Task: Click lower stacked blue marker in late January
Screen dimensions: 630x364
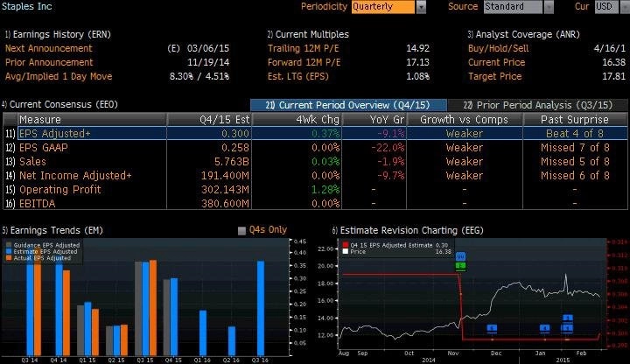Action: tap(567, 329)
